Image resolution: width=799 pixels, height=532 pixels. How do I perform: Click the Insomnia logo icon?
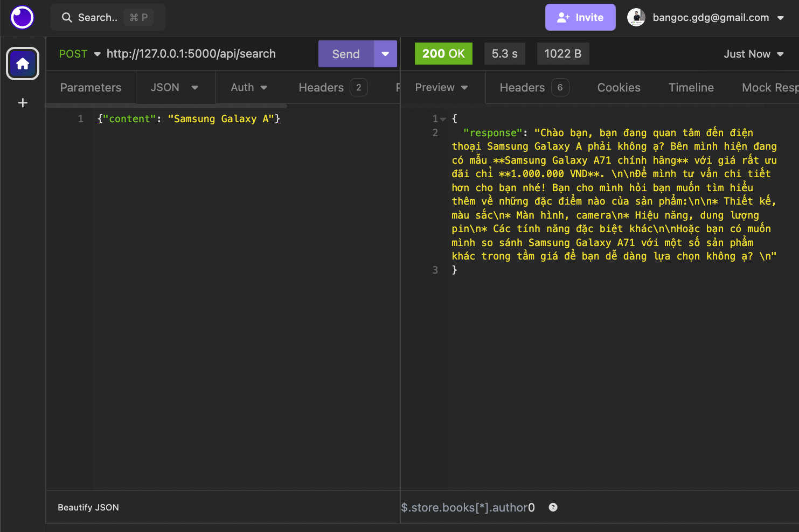pyautogui.click(x=22, y=17)
